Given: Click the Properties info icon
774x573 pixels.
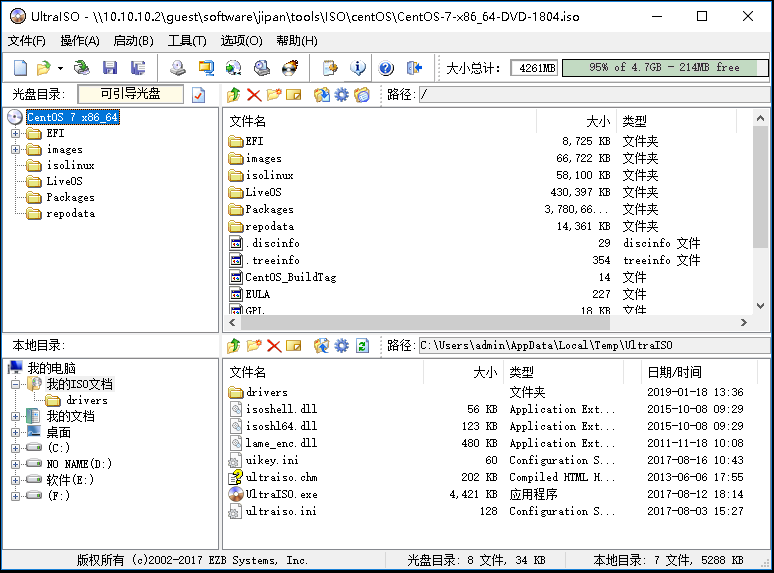Looking at the screenshot, I should (358, 68).
